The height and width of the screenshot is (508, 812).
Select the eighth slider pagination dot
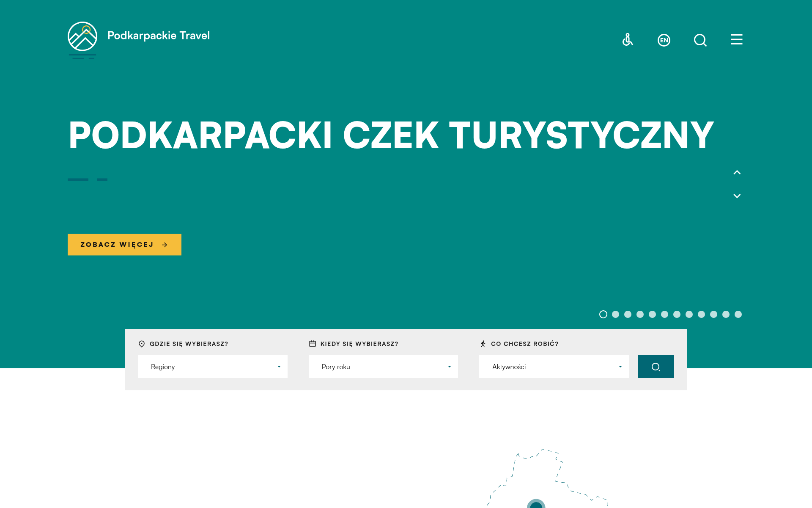(x=689, y=314)
